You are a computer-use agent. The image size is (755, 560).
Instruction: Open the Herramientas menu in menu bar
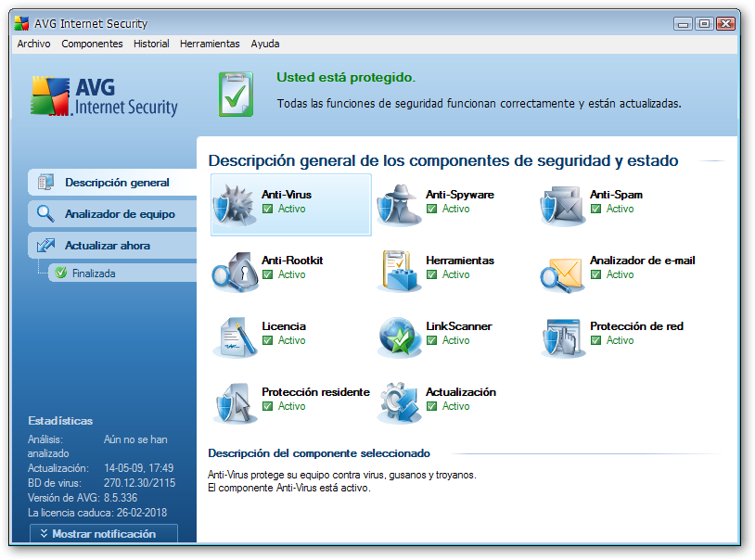pyautogui.click(x=210, y=44)
